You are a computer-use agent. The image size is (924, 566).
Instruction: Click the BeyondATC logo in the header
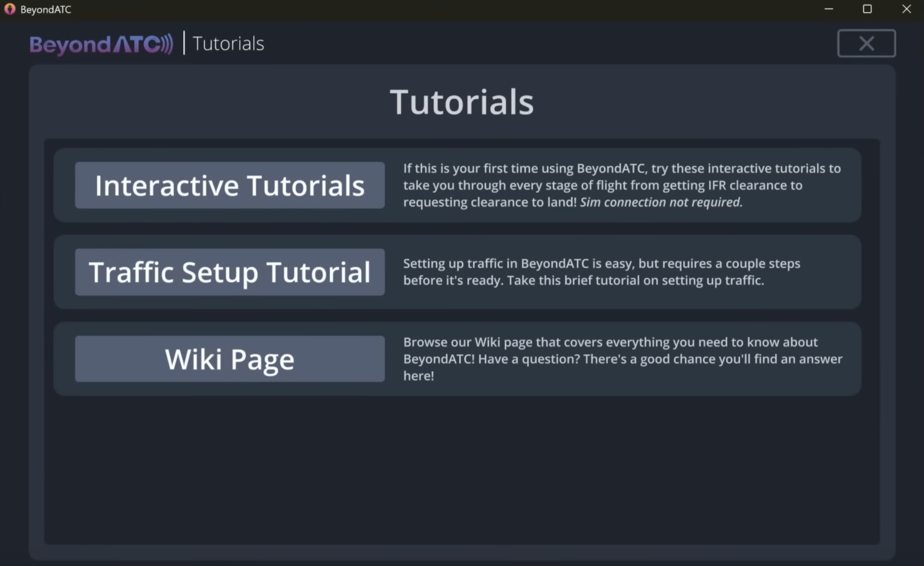pyautogui.click(x=101, y=44)
